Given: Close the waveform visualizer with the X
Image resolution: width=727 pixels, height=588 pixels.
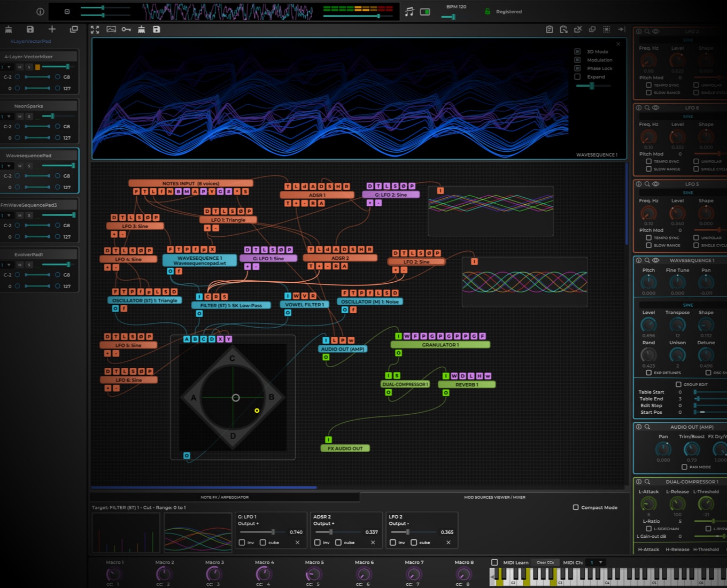Looking at the screenshot, I should (618, 44).
